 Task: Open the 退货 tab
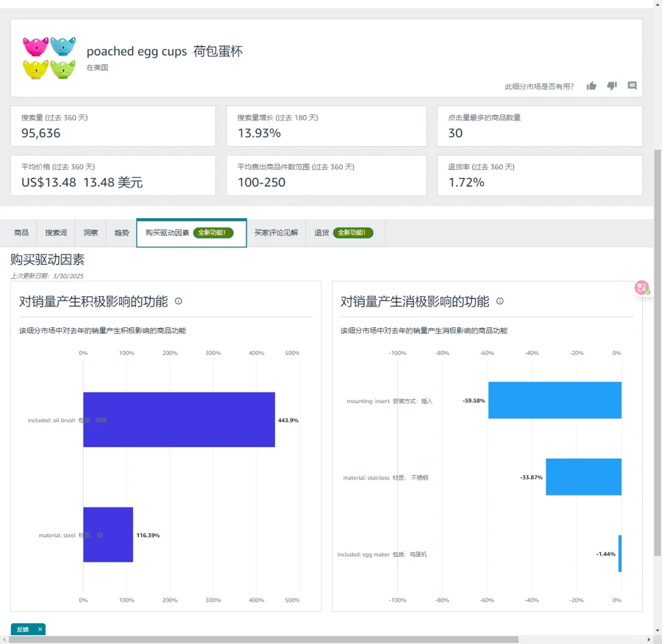click(x=345, y=233)
